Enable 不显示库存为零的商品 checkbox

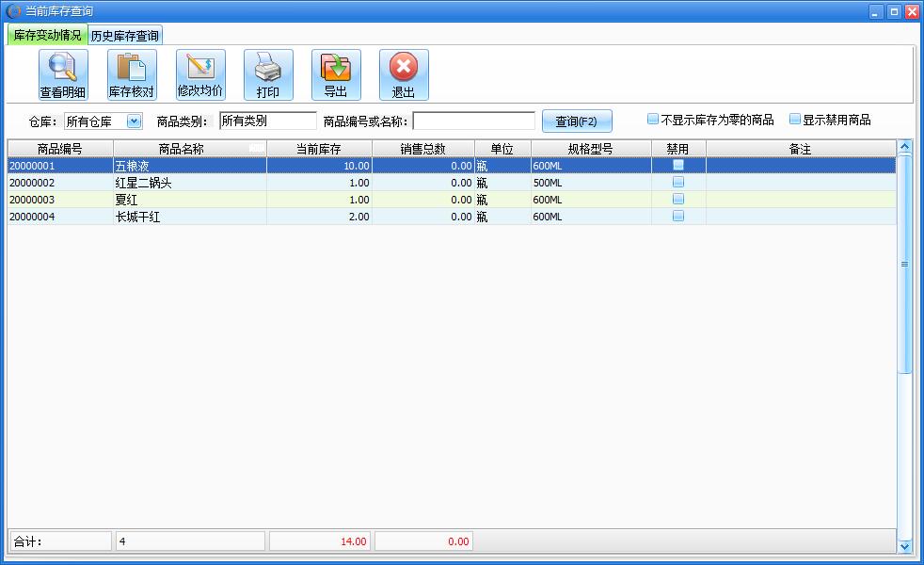tap(653, 120)
